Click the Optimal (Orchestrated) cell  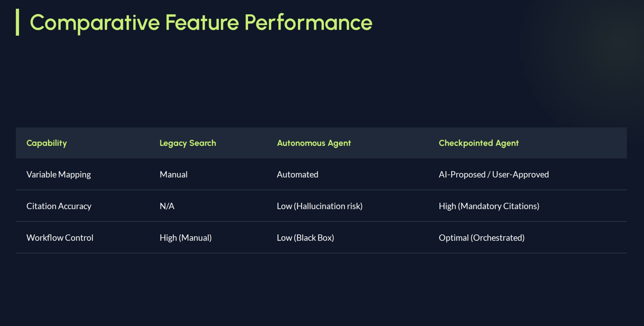tap(481, 238)
